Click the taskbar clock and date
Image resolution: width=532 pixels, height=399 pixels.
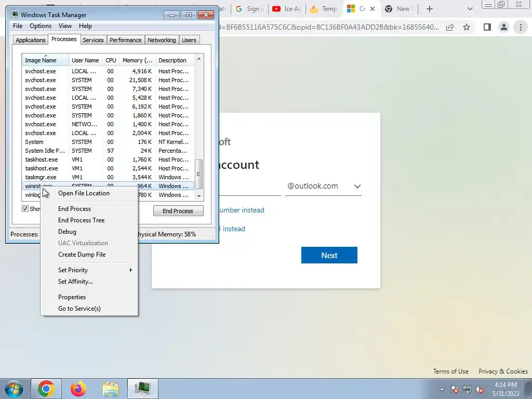506,389
